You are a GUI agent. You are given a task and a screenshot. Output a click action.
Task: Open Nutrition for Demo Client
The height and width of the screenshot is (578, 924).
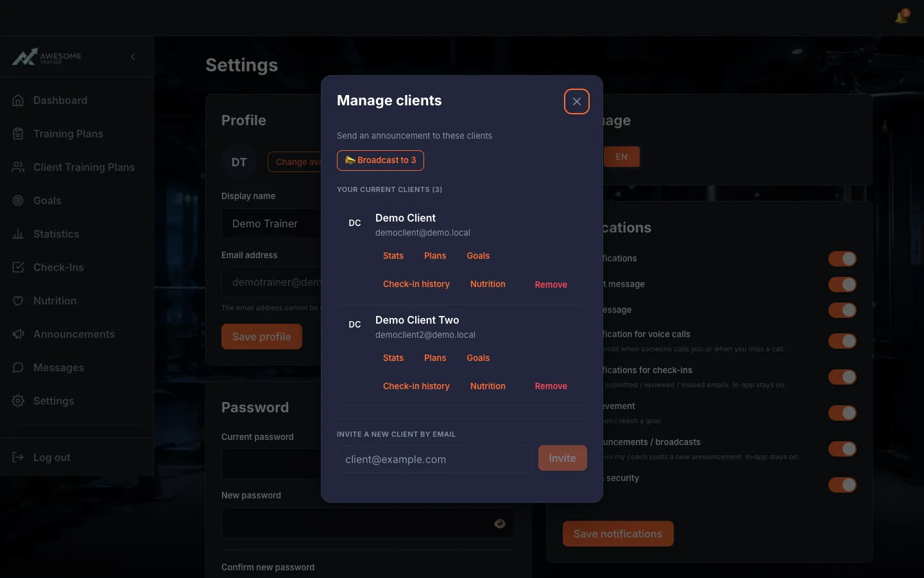click(x=488, y=284)
